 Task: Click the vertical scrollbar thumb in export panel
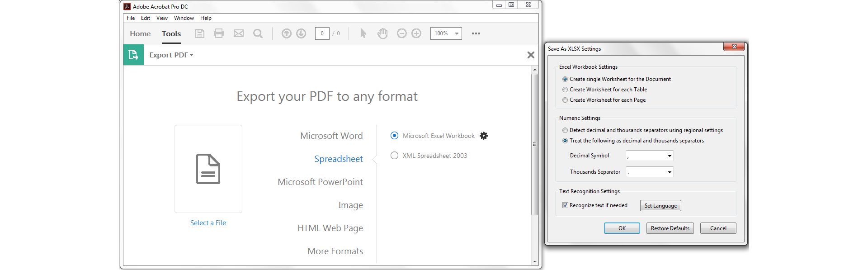534,144
